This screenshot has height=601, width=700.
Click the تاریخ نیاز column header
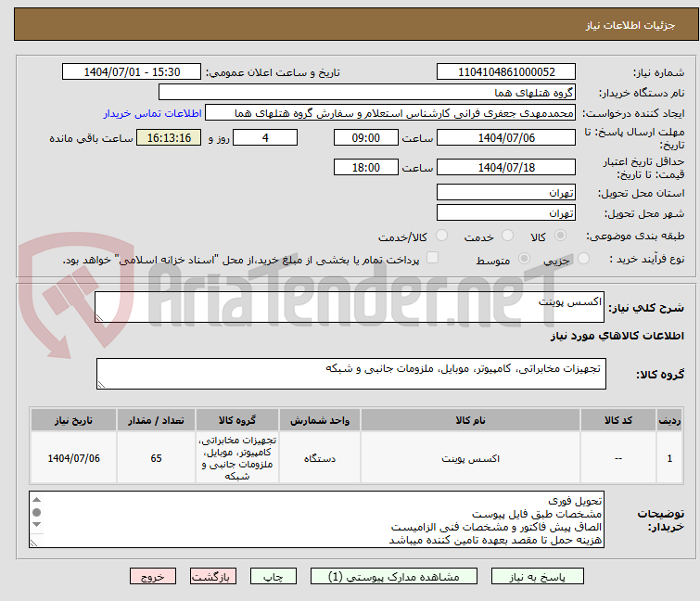point(73,420)
